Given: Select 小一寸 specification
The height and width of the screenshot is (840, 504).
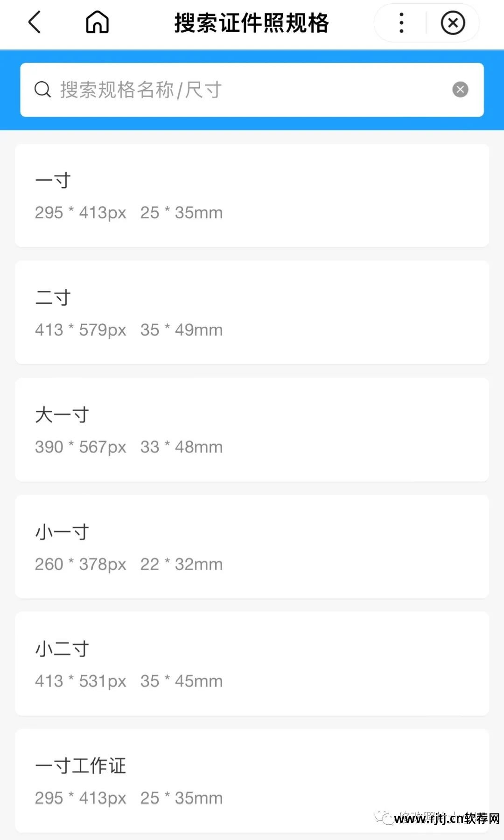Looking at the screenshot, I should (x=252, y=547).
